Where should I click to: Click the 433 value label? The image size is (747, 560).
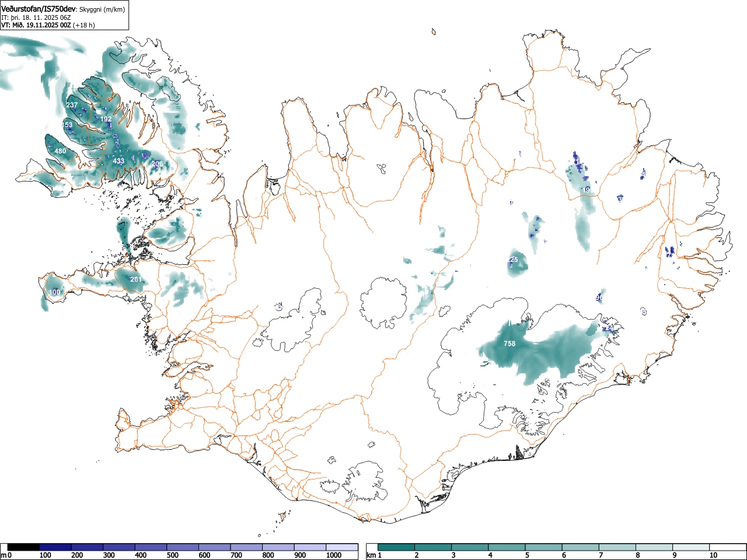[118, 162]
